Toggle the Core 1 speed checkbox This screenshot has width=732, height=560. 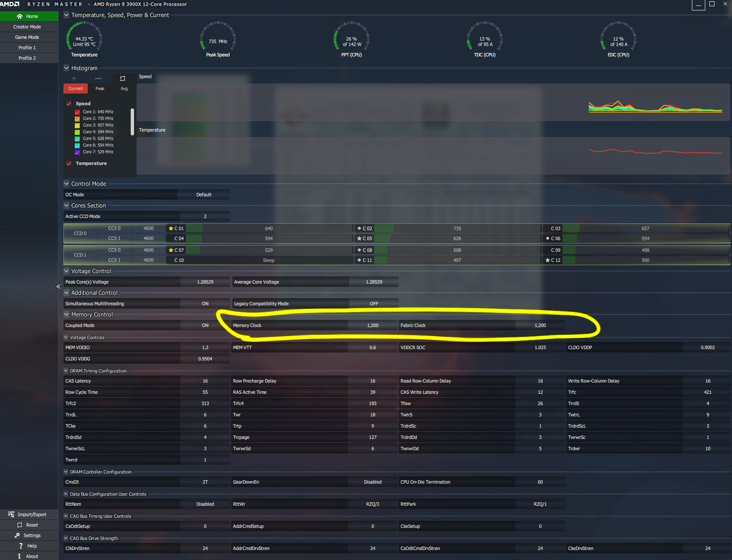tap(77, 112)
